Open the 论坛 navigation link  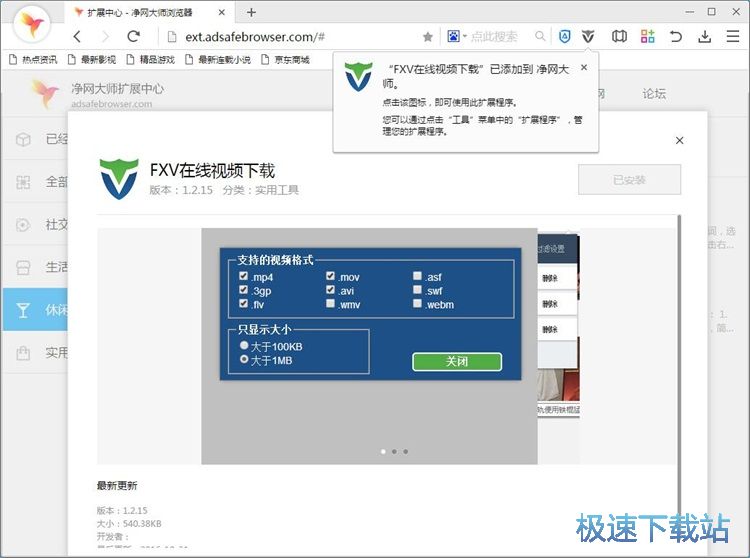[x=654, y=93]
